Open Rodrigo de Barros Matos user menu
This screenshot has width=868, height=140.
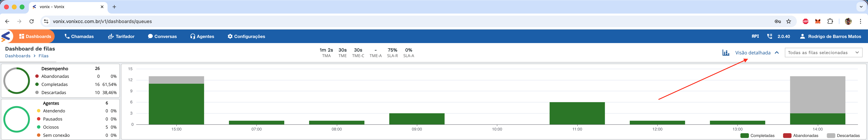(x=831, y=36)
